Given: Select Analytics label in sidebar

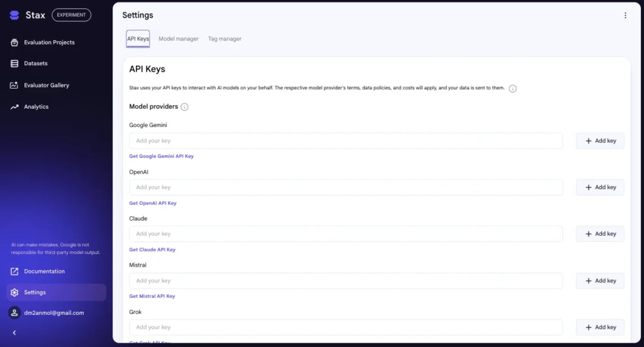Looking at the screenshot, I should [36, 107].
